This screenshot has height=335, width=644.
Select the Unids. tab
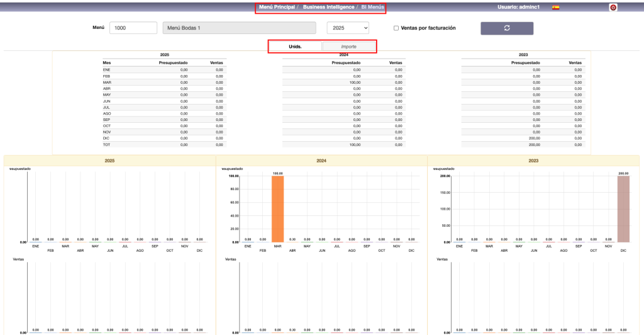296,47
